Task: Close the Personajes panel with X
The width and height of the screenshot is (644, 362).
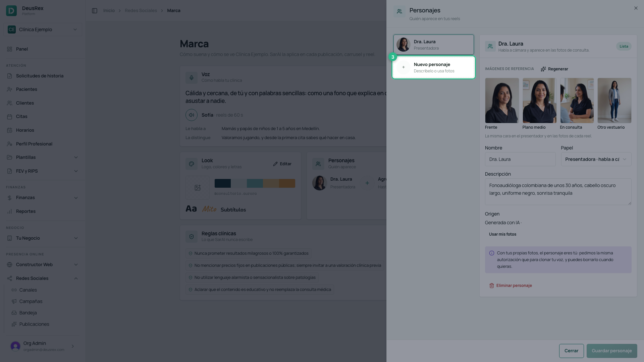Action: 636,8
